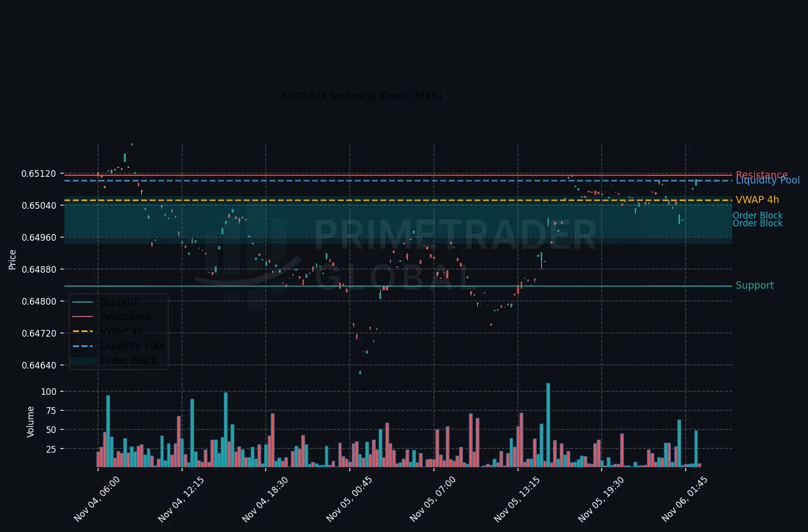
Task: Click the VWAP 4h legend entry
Action: [122, 331]
